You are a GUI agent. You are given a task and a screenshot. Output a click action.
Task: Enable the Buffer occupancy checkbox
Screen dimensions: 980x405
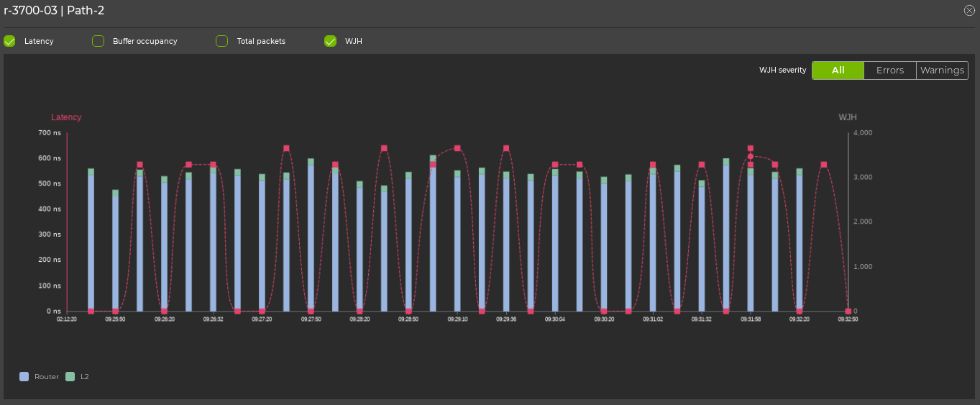tap(99, 41)
